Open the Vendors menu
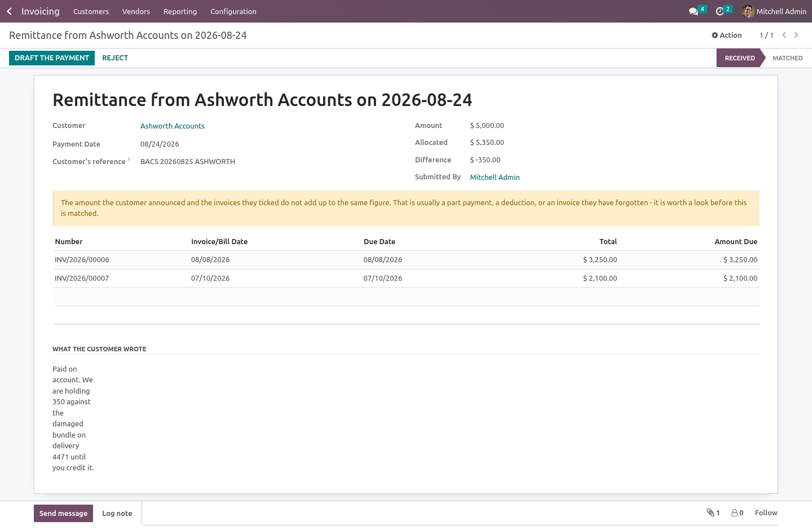 136,11
